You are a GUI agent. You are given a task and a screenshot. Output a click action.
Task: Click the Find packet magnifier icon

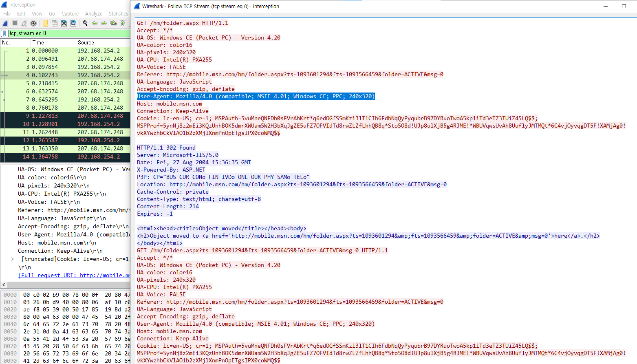(85, 23)
